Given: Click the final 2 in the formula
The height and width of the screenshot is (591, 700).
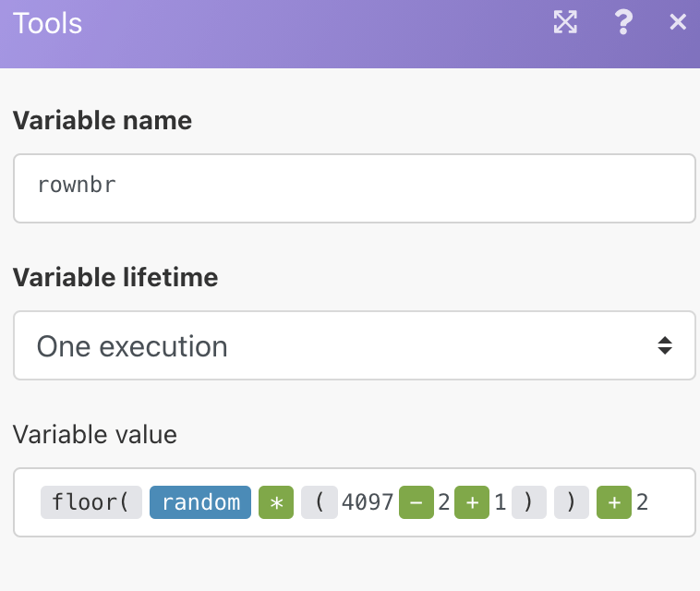Looking at the screenshot, I should point(643,502).
